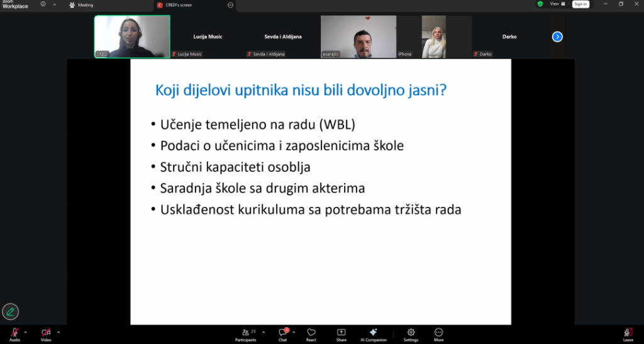The width and height of the screenshot is (644, 344).
Task: Open React emoji reactions
Action: tap(311, 335)
